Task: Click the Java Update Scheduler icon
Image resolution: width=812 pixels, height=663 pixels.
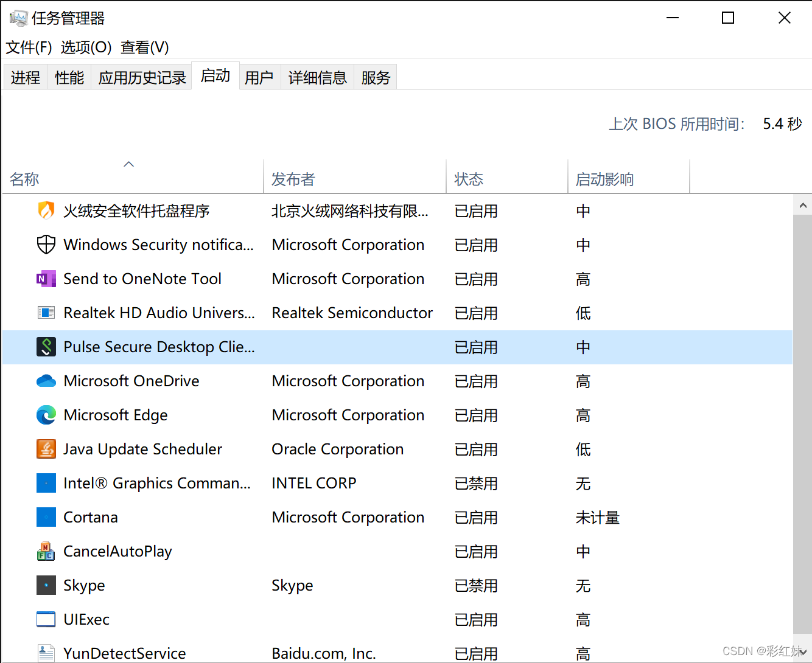Action: click(x=46, y=449)
